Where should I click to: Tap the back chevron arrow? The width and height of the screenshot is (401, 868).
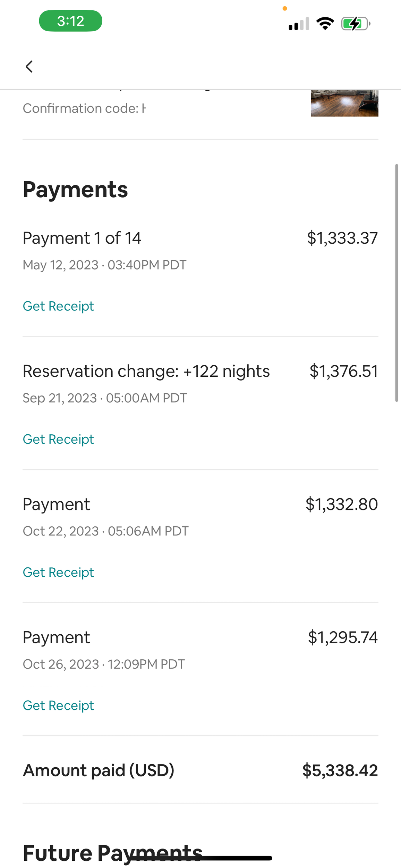point(29,66)
